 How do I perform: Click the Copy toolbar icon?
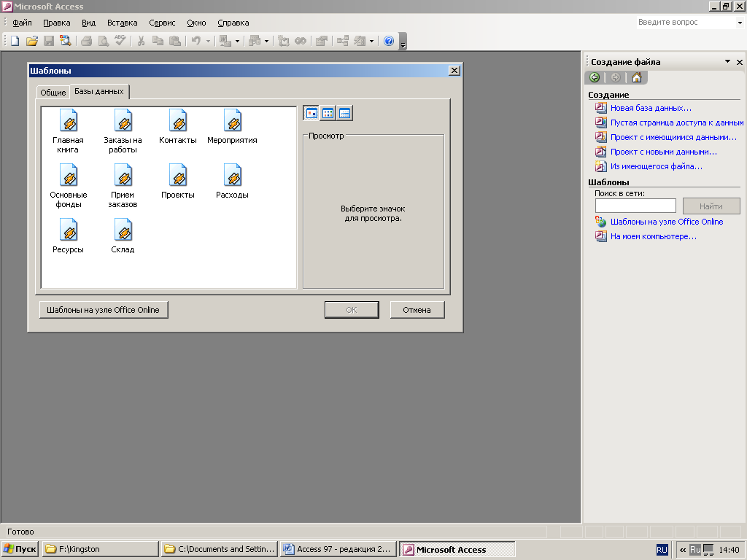(158, 41)
